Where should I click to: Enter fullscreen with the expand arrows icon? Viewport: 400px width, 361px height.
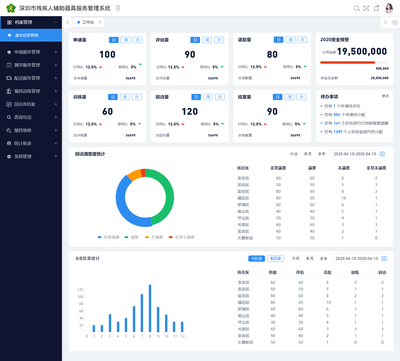[x=366, y=8]
